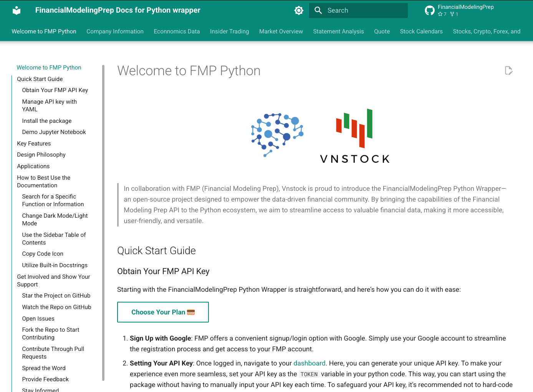Click the edit this page icon

(509, 71)
